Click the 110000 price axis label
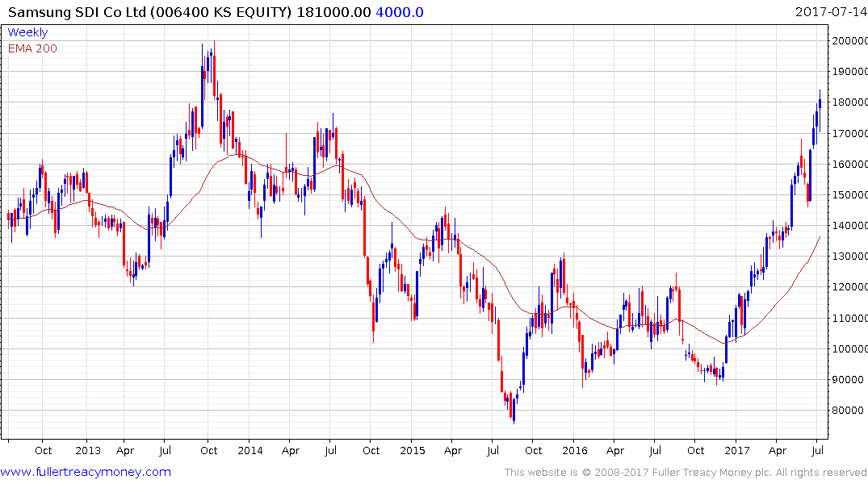Screen dimensions: 868x484 849,318
